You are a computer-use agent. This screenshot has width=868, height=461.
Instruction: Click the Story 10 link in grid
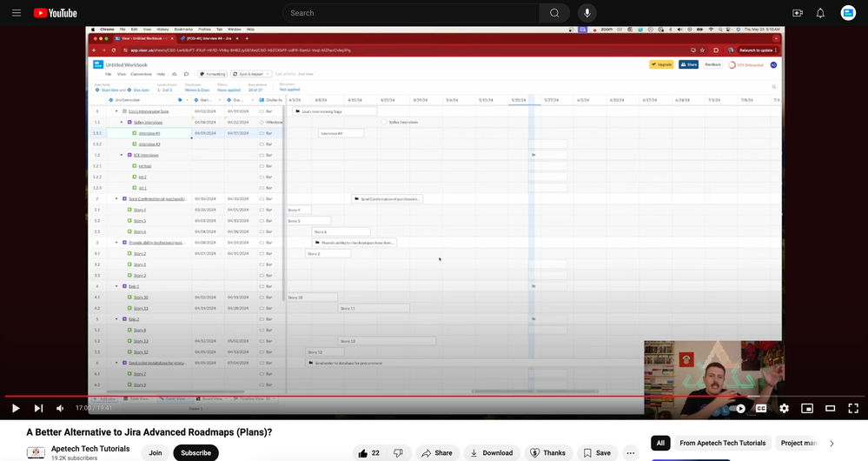(x=141, y=297)
